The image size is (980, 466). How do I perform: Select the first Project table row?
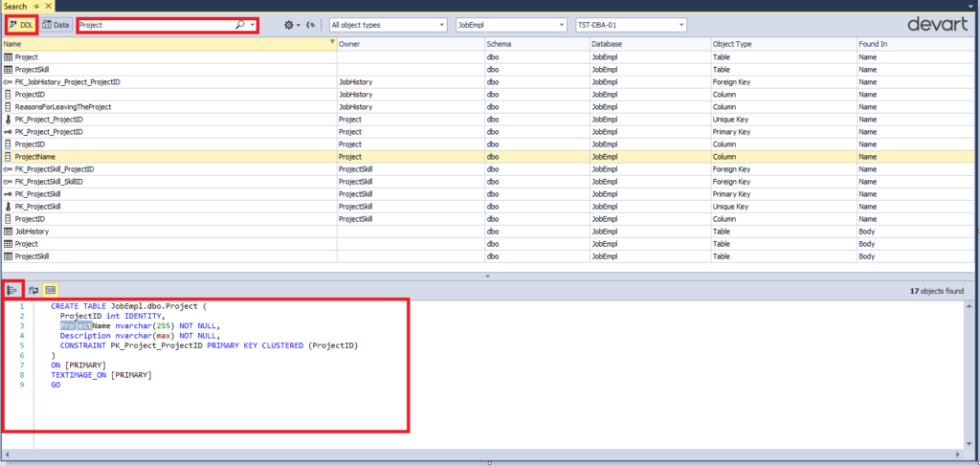tap(489, 56)
